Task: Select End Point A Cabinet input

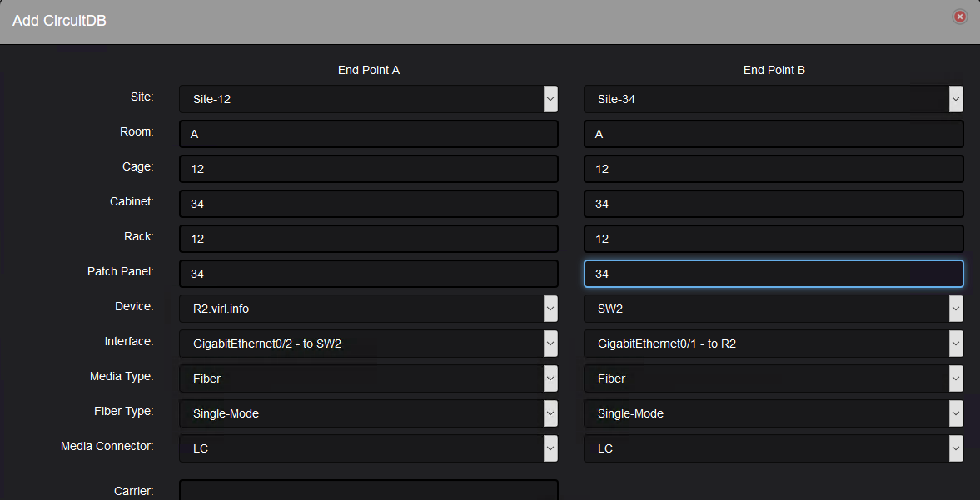Action: pyautogui.click(x=368, y=204)
